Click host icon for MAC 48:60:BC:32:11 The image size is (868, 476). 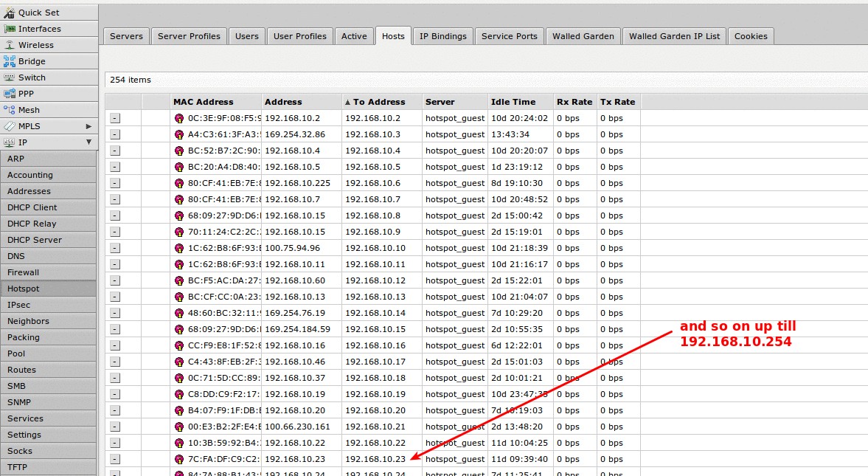pos(178,313)
